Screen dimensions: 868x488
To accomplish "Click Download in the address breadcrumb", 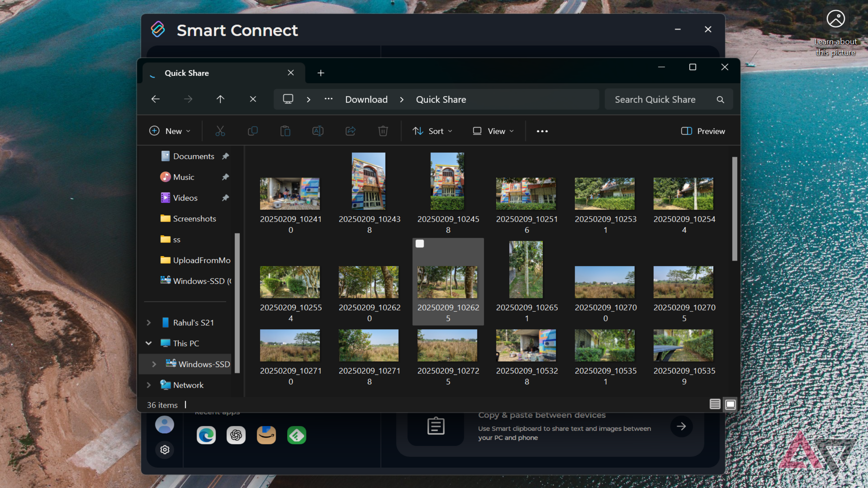I will click(366, 100).
